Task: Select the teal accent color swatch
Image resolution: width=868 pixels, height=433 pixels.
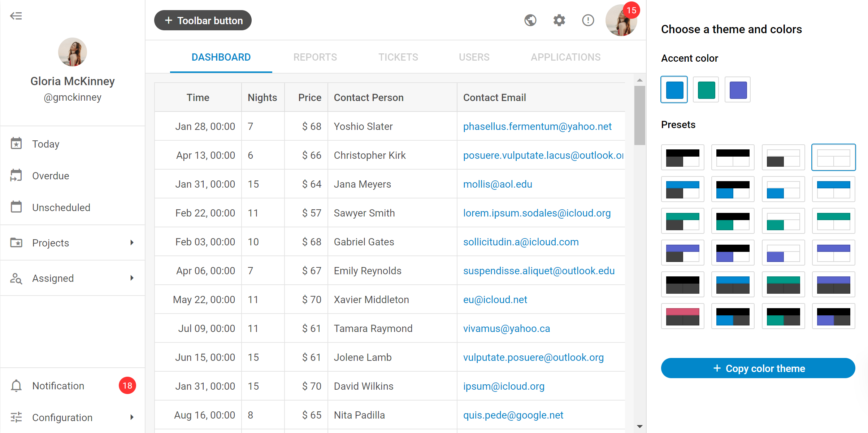Action: pos(706,90)
